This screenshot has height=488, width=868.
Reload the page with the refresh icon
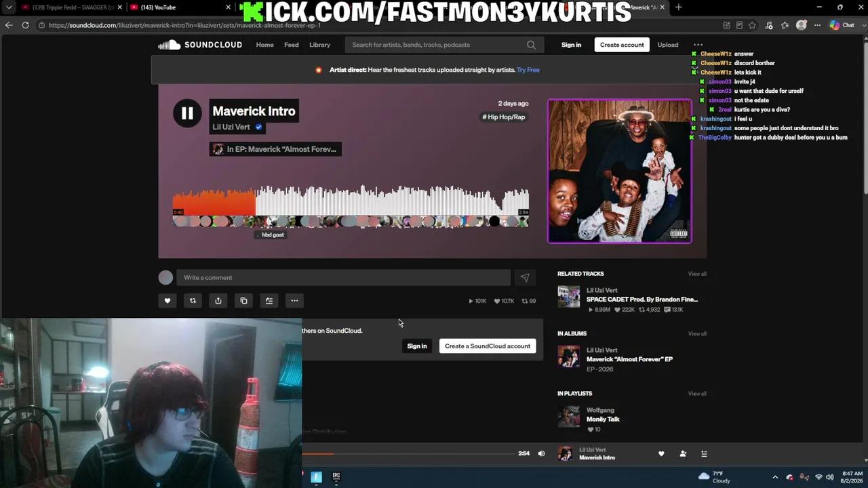25,25
